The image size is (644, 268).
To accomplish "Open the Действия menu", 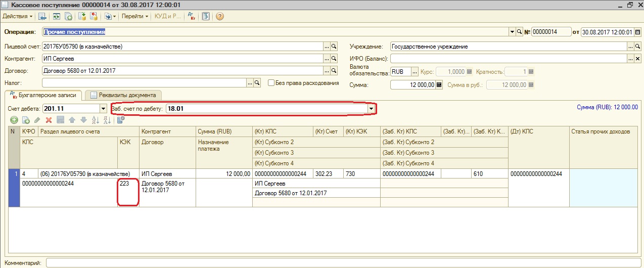I will [x=18, y=16].
